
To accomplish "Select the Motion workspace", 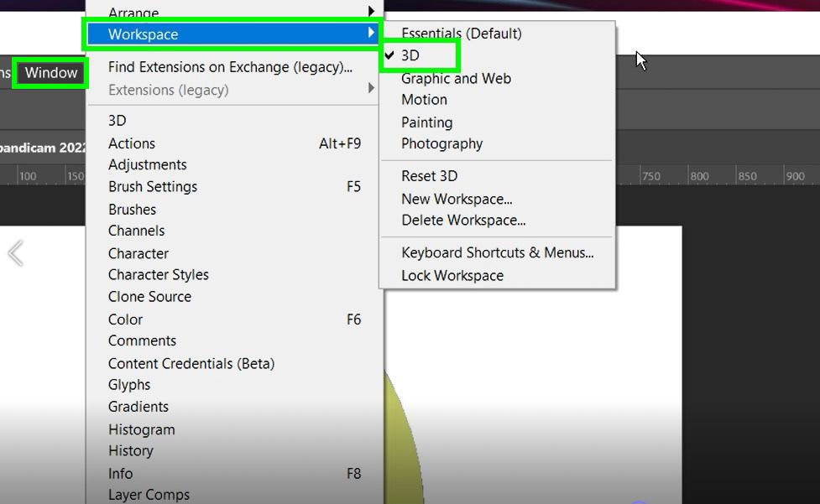I will 424,99.
